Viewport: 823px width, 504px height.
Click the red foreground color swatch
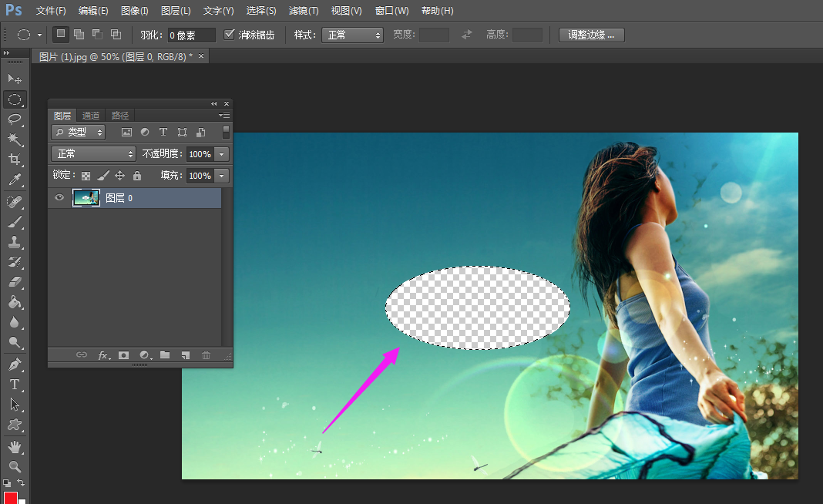[x=10, y=498]
